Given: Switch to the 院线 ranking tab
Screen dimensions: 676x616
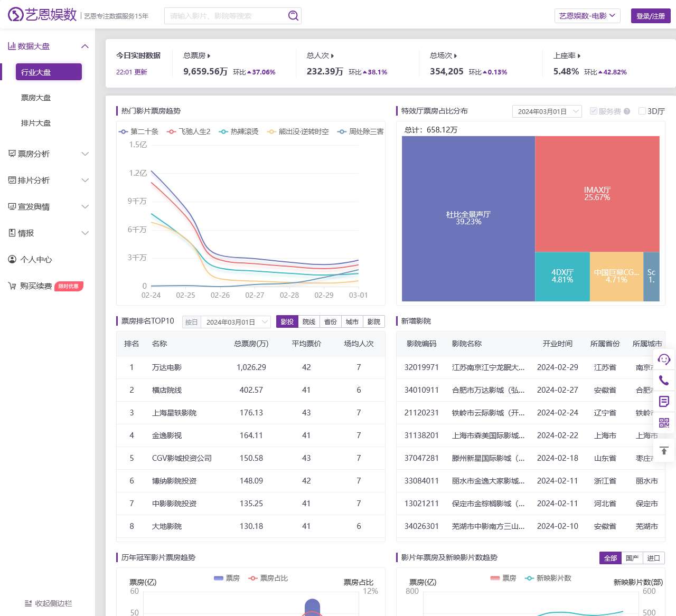Looking at the screenshot, I should click(309, 322).
